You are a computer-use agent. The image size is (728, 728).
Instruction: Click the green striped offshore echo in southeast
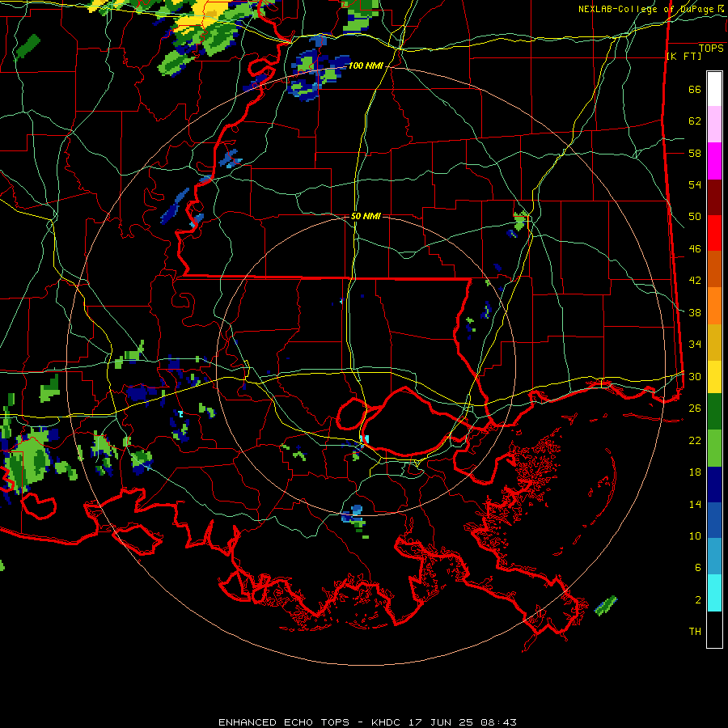coord(606,605)
